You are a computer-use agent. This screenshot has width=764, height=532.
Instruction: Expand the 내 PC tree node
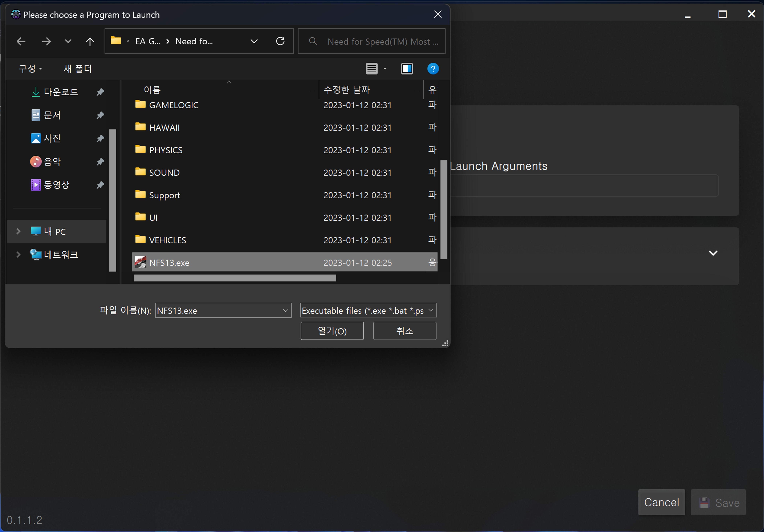pos(19,231)
